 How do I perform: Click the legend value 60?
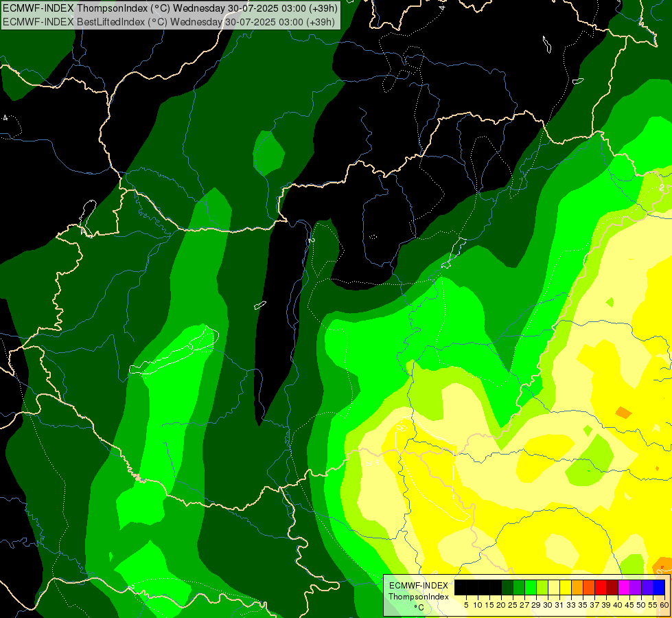[x=664, y=605]
